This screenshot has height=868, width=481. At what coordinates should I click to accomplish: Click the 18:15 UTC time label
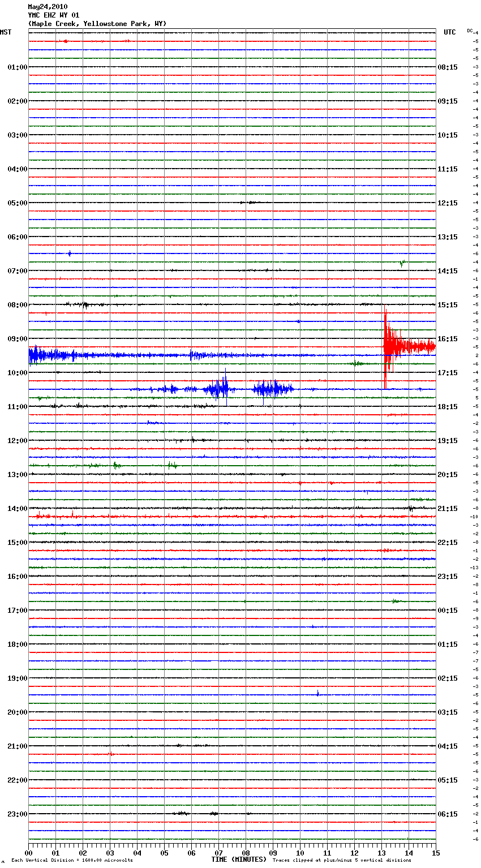click(448, 407)
